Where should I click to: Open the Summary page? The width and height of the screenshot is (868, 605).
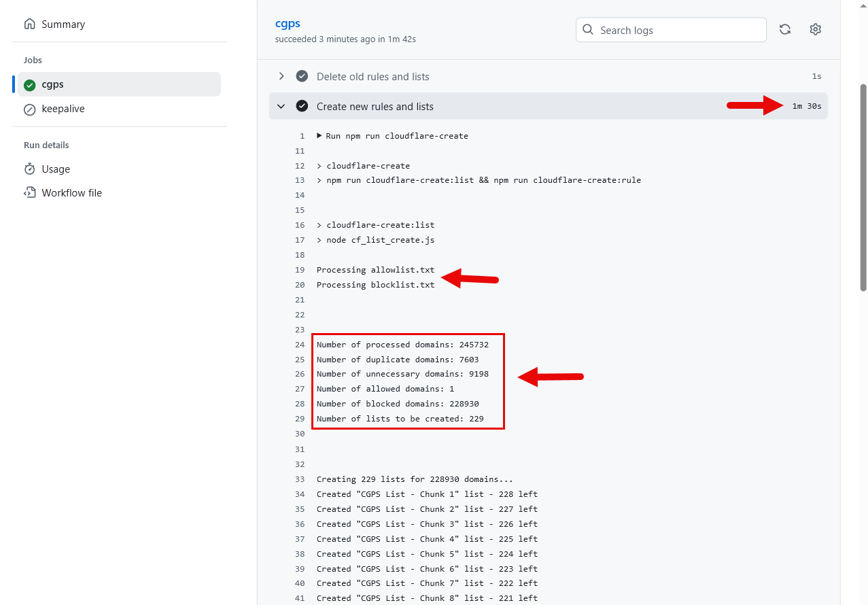tap(63, 24)
